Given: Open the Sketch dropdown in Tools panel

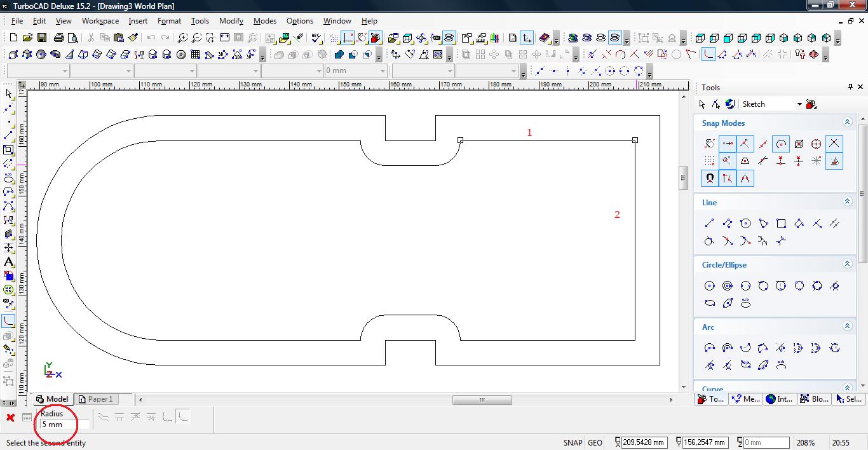Looking at the screenshot, I should click(799, 104).
